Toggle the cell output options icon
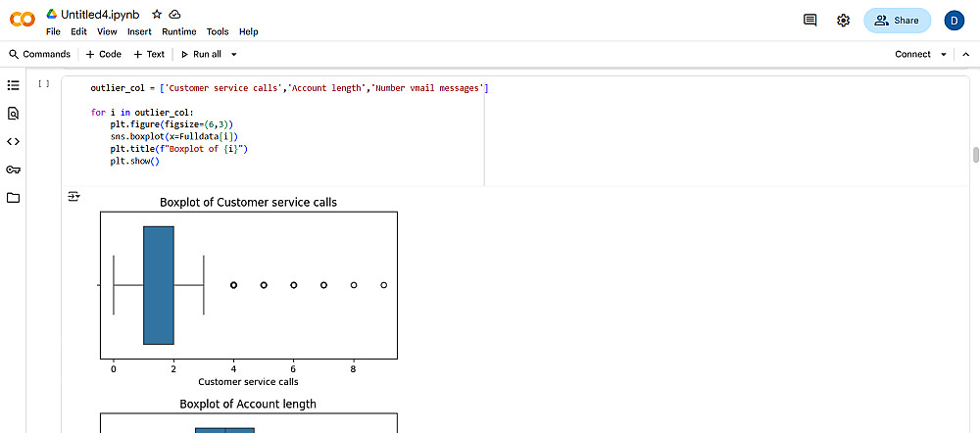Image resolution: width=980 pixels, height=433 pixels. coord(73,197)
